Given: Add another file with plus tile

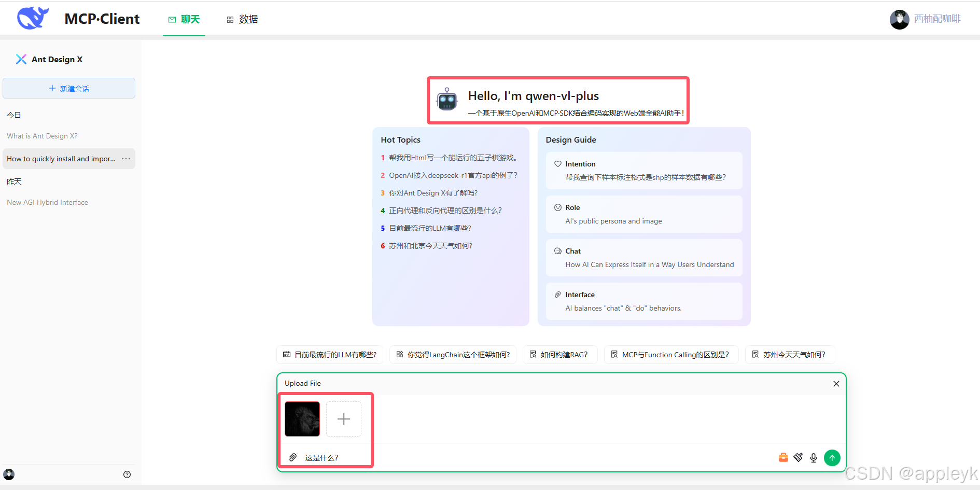Looking at the screenshot, I should pos(344,419).
